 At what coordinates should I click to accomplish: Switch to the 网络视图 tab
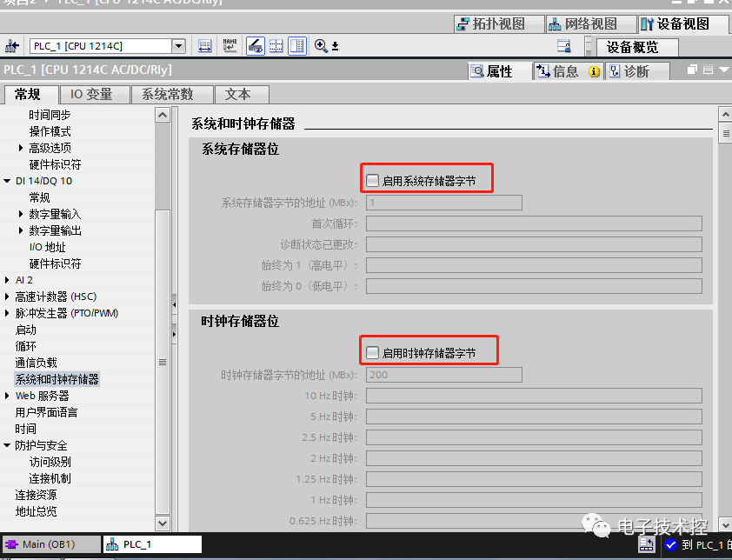(x=591, y=23)
